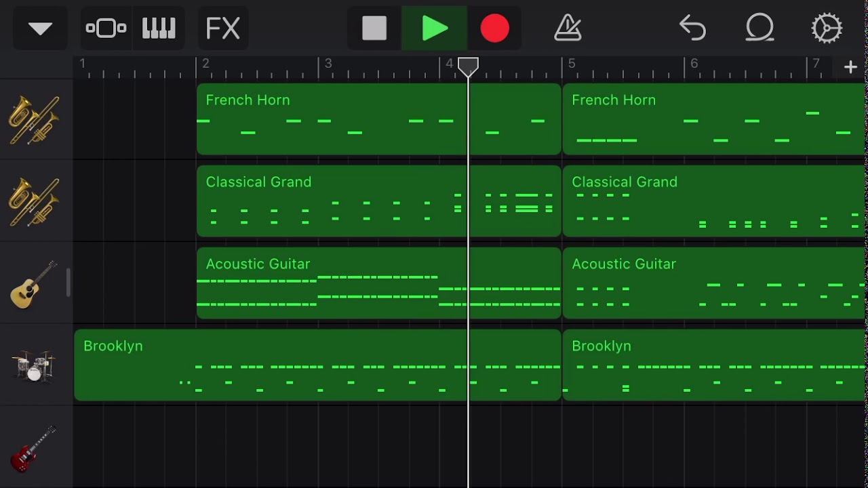Tap bar 2 on the ruler
This screenshot has height=488, width=868.
click(x=206, y=64)
